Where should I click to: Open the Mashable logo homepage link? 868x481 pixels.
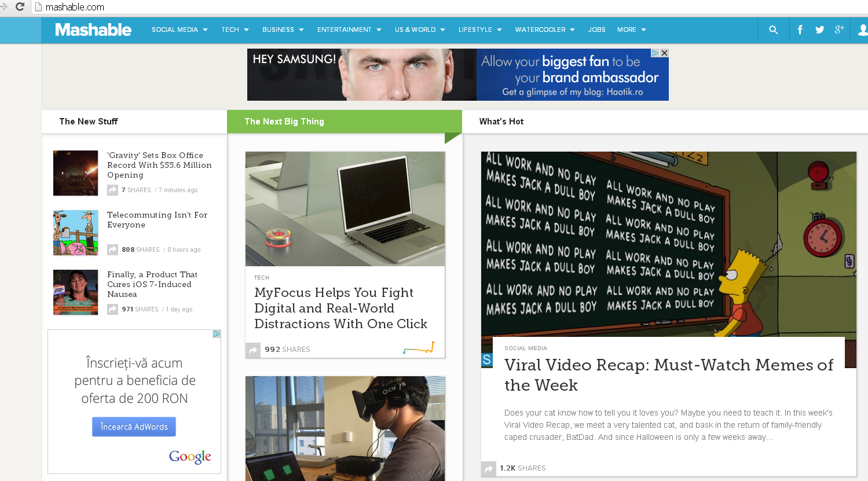click(93, 30)
